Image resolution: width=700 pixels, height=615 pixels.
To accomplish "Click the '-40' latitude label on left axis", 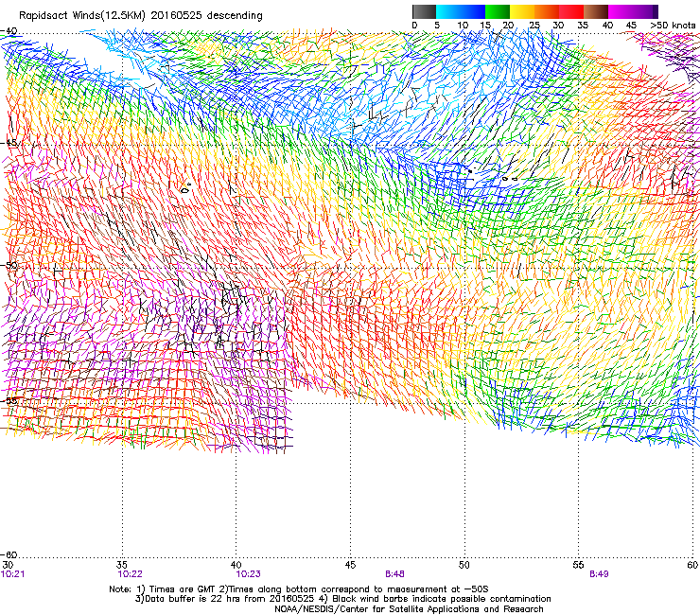I will click(x=9, y=31).
